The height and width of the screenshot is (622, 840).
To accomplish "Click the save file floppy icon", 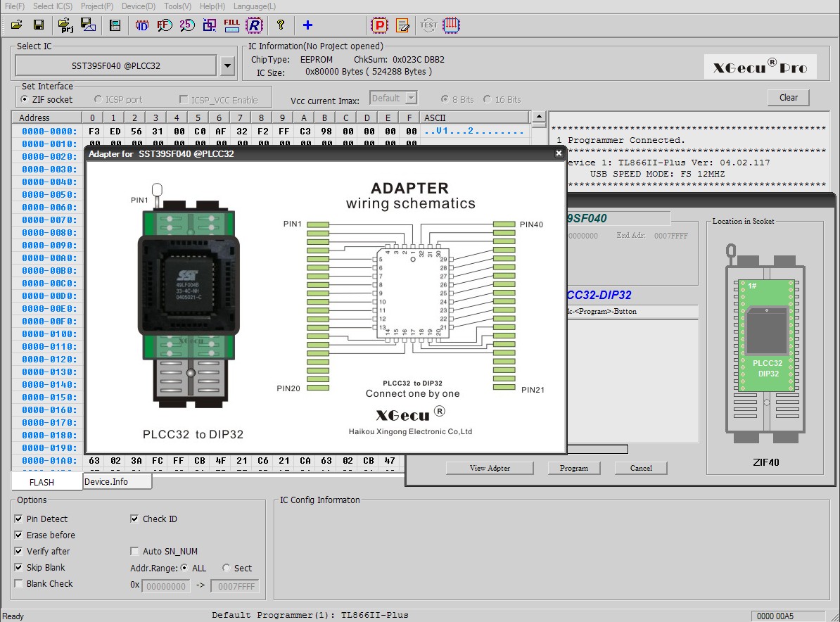I will [x=39, y=25].
